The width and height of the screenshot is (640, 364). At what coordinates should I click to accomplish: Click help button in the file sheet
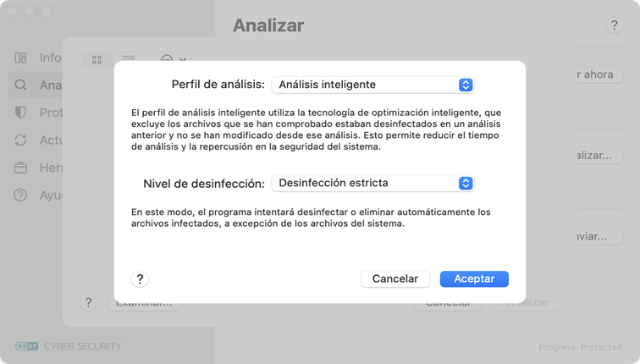pyautogui.click(x=88, y=302)
